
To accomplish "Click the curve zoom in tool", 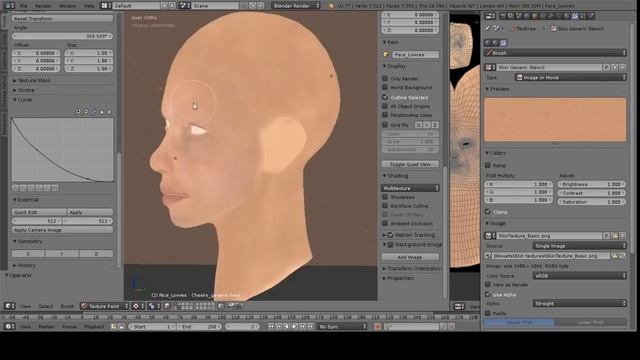I will coord(78,111).
